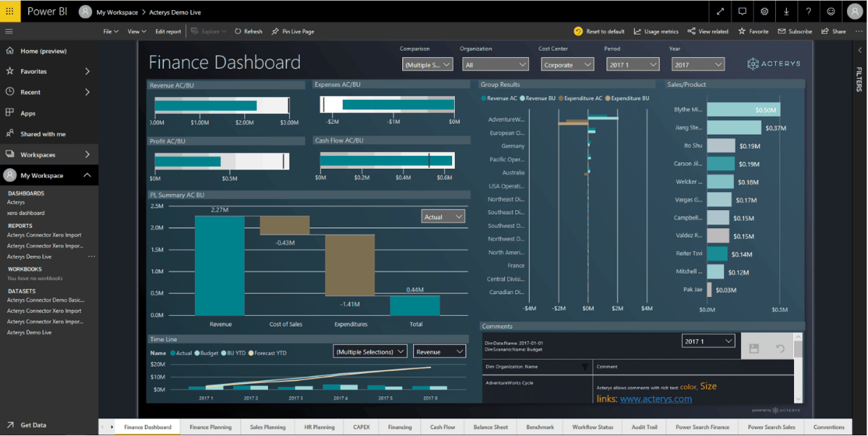Open Usage metrics
The height and width of the screenshot is (436, 868).
[x=656, y=32]
